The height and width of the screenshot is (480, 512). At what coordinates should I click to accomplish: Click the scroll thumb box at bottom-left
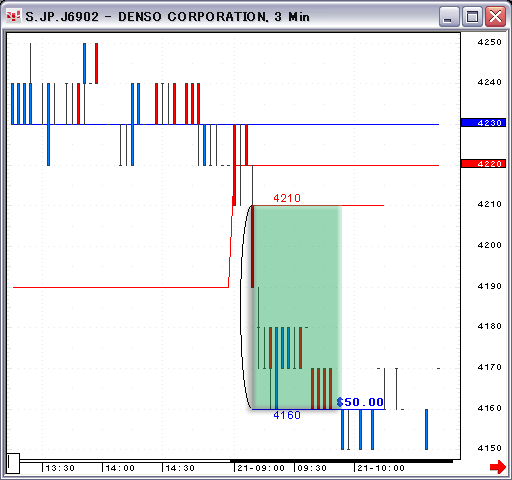click(x=13, y=463)
